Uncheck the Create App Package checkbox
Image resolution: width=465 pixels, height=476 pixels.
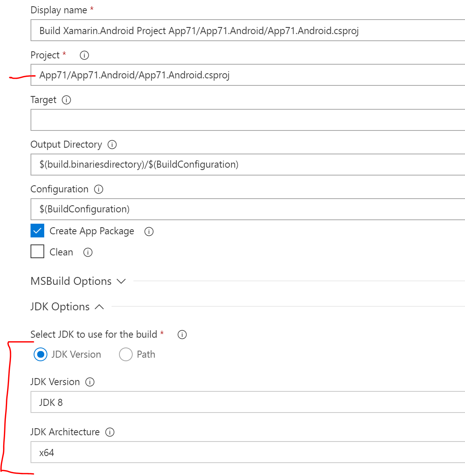[37, 231]
